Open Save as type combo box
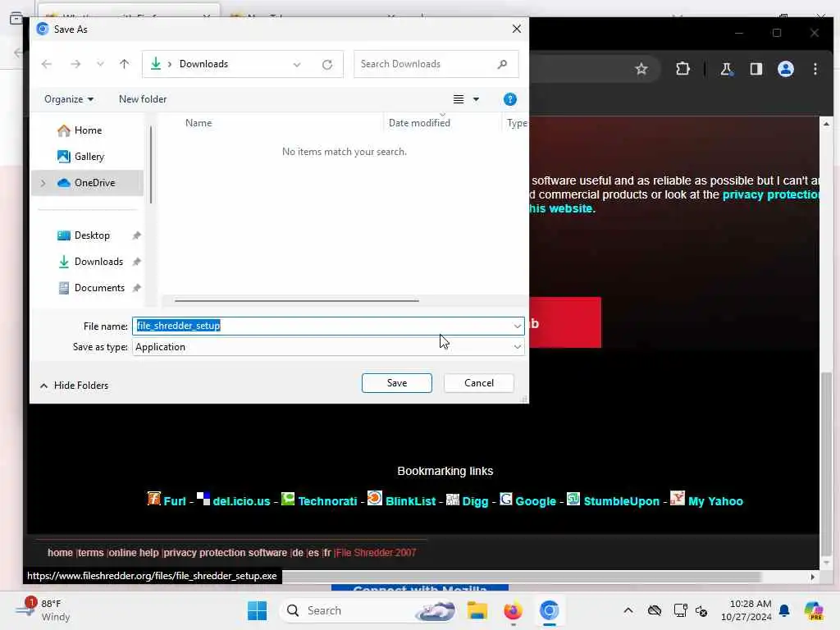The height and width of the screenshot is (630, 840). (328, 347)
